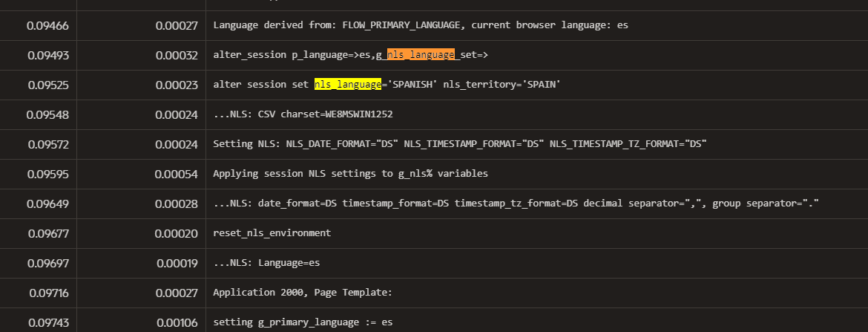This screenshot has width=868, height=332.
Task: Select the 'Language derived from: FLOW_PRIMARY_LANGUAGE' message
Action: [x=421, y=25]
